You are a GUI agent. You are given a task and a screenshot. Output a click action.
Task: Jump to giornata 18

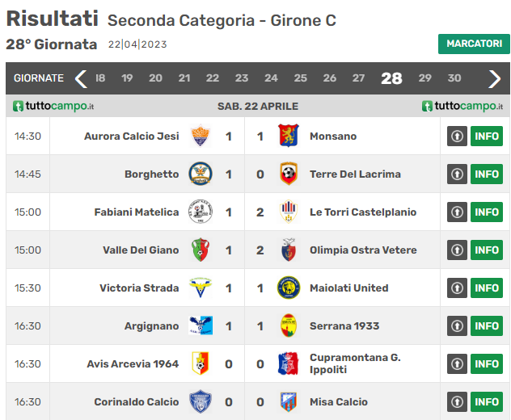(100, 78)
